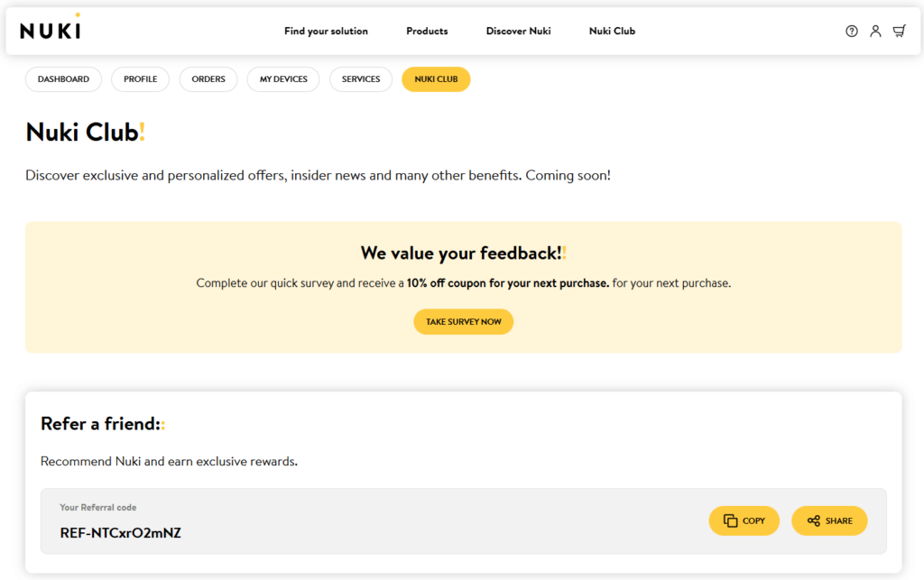Copy the referral code
The height and width of the screenshot is (580, 924).
point(744,521)
